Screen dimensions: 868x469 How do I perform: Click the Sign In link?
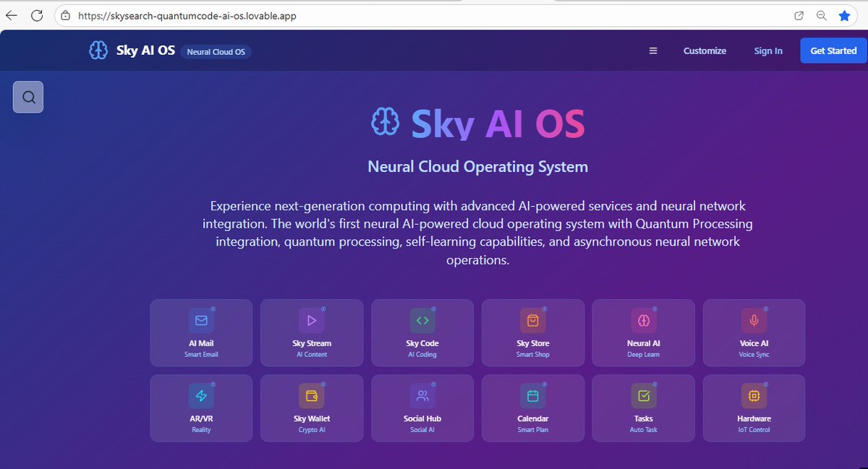coord(767,51)
